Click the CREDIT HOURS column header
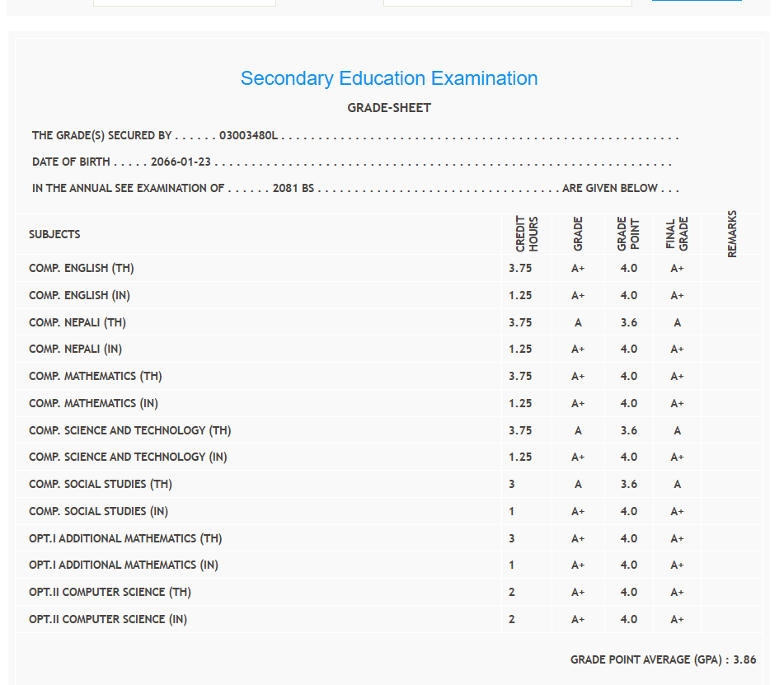The width and height of the screenshot is (784, 685). coord(527,234)
